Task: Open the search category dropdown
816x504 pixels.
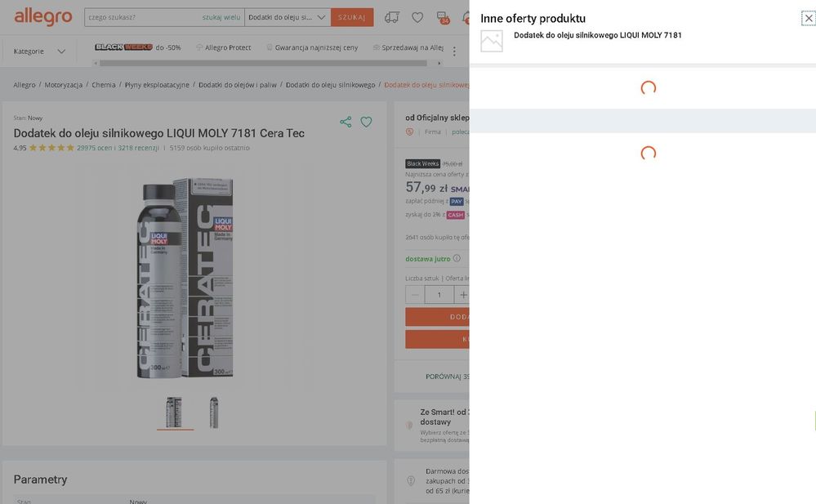Action: click(x=288, y=17)
